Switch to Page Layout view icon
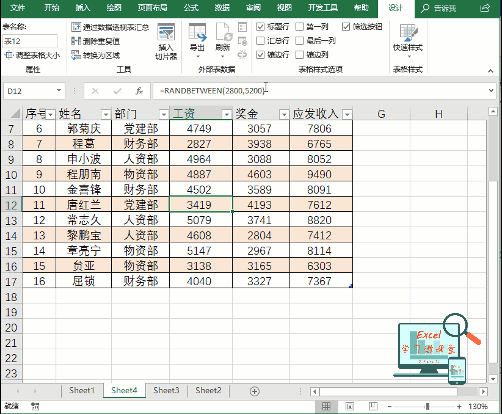Image resolution: width=502 pixels, height=414 pixels. pyautogui.click(x=350, y=406)
